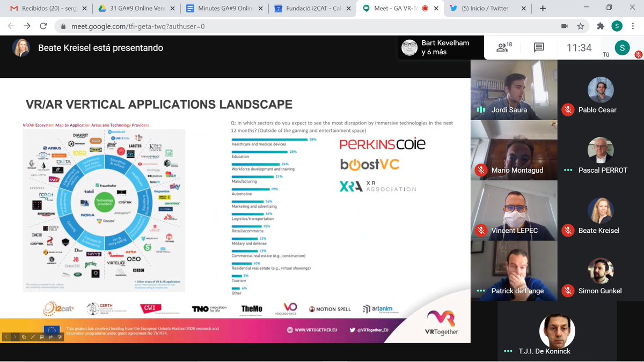Select the pen tool on the slide toolbar
This screenshot has width=644, height=362.
(33, 337)
